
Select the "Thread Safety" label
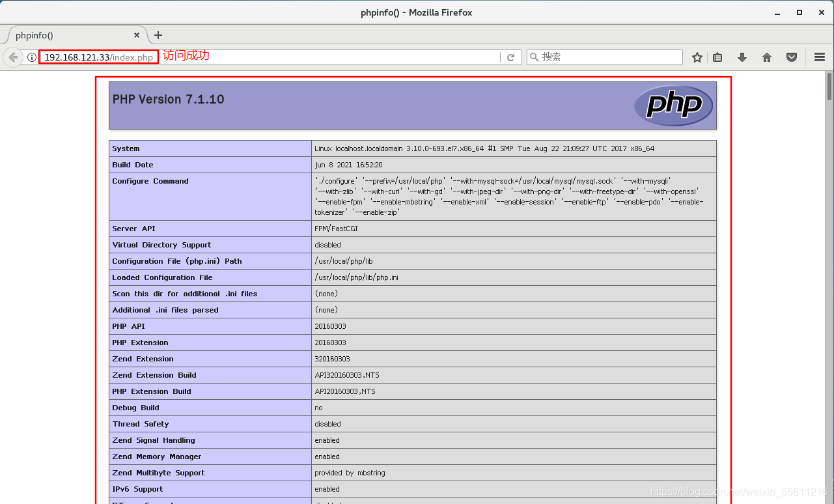141,424
